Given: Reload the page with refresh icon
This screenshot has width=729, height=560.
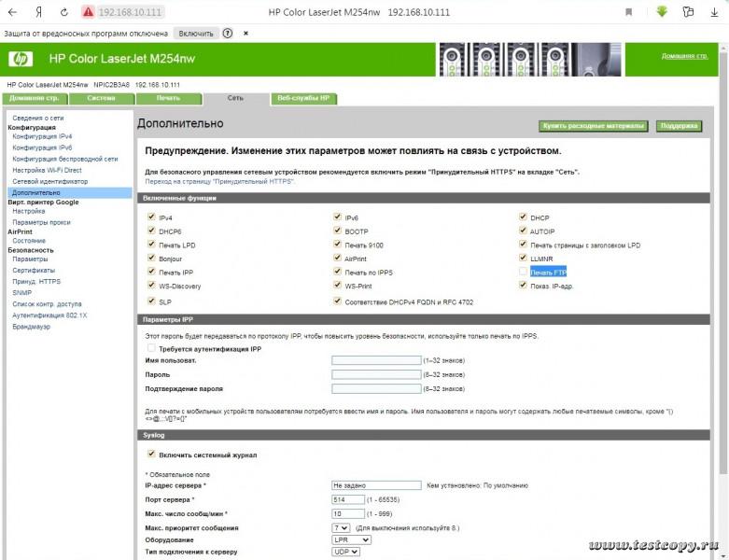Looking at the screenshot, I should click(x=64, y=12).
